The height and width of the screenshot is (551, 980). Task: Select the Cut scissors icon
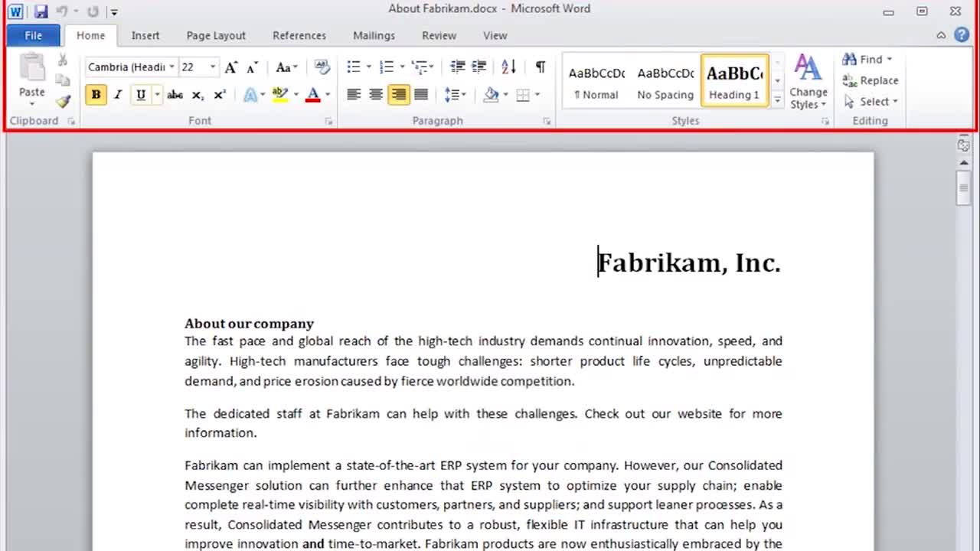coord(63,60)
